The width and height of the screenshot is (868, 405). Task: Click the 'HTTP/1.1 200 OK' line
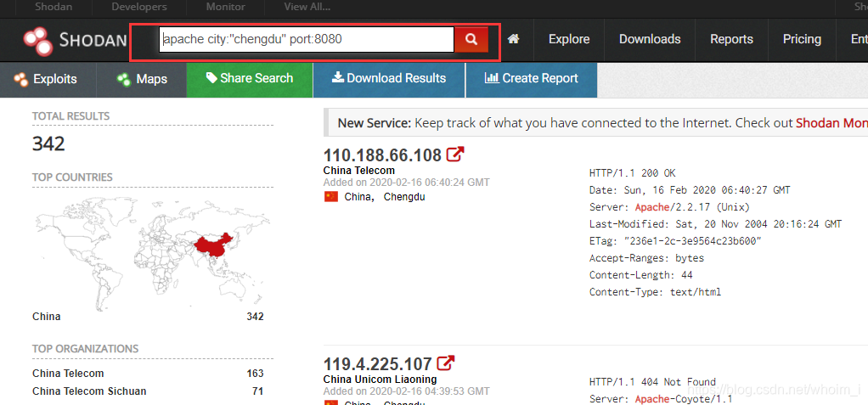(632, 173)
